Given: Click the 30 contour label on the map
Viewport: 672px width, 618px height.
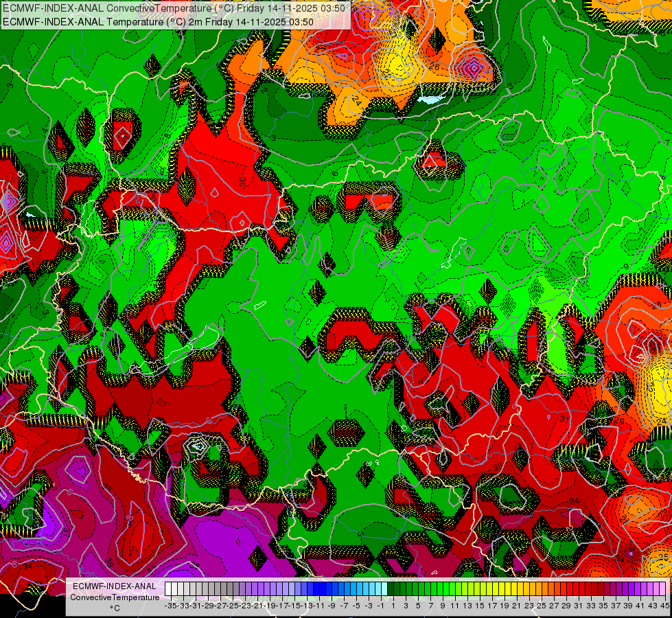Looking at the screenshot, I should pos(242,182).
